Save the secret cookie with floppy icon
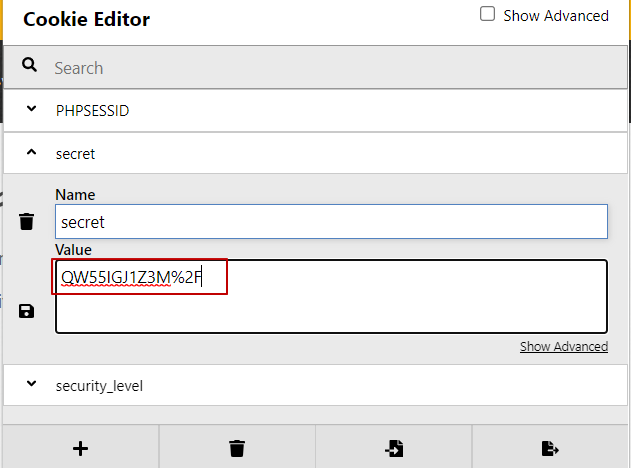Viewport: 631px width, 468px height. 27,311
